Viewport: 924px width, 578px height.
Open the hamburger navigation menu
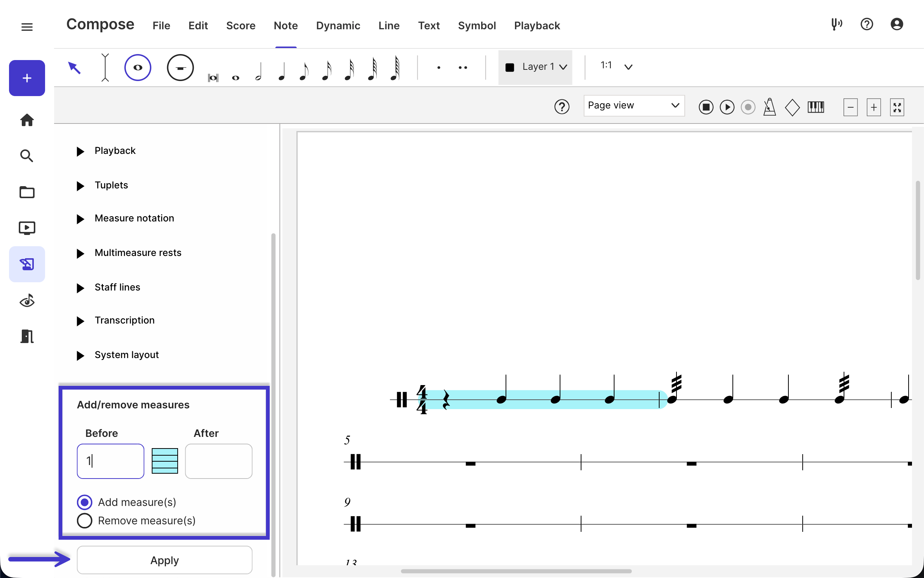[x=27, y=27]
